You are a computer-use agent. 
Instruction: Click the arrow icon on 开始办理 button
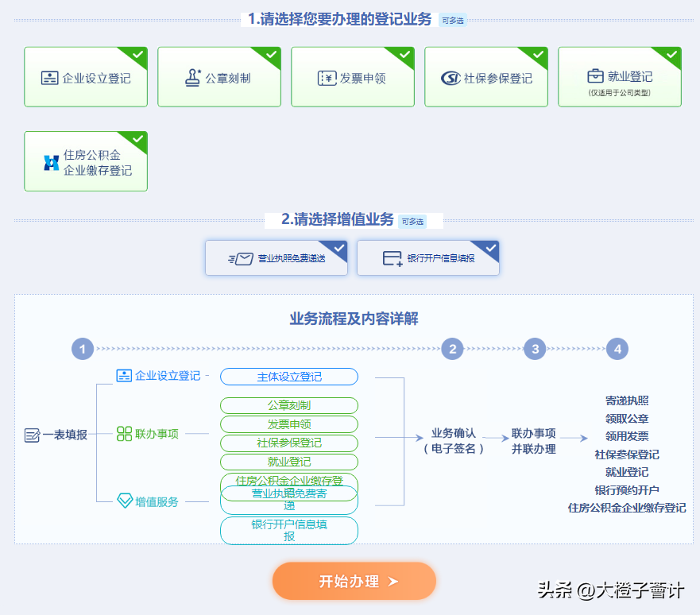click(x=393, y=581)
